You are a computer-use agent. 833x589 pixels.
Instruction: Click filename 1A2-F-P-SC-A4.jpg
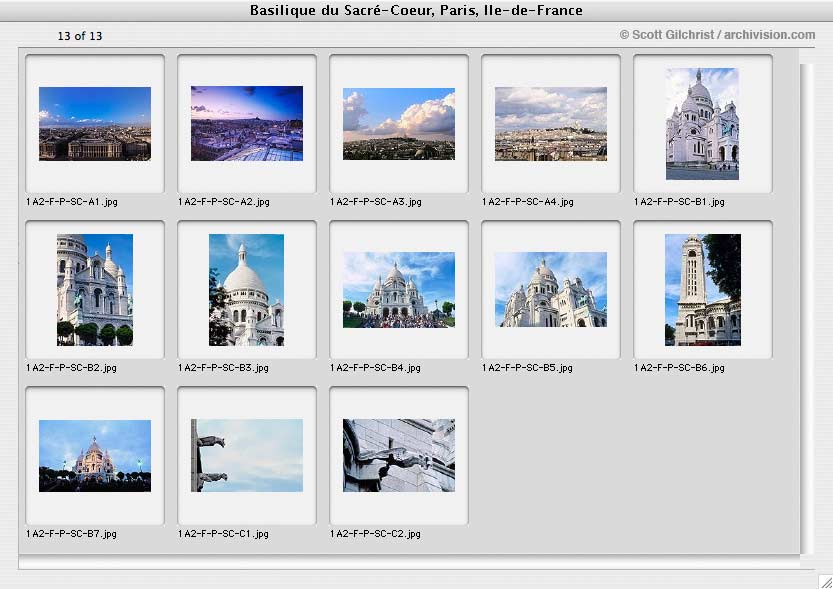point(528,202)
